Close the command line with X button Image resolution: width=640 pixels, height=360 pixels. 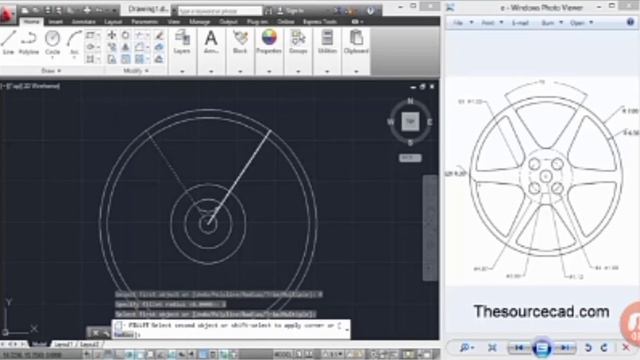tap(95, 333)
